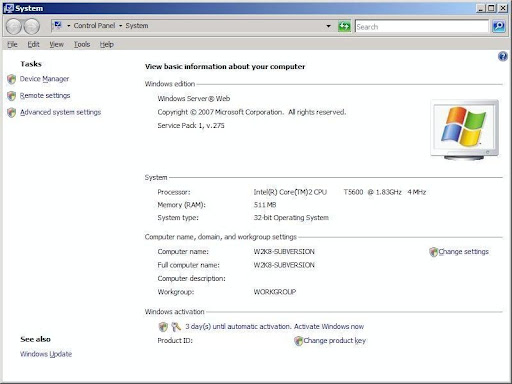Expand the arrow before System breadcrumb

pos(120,26)
